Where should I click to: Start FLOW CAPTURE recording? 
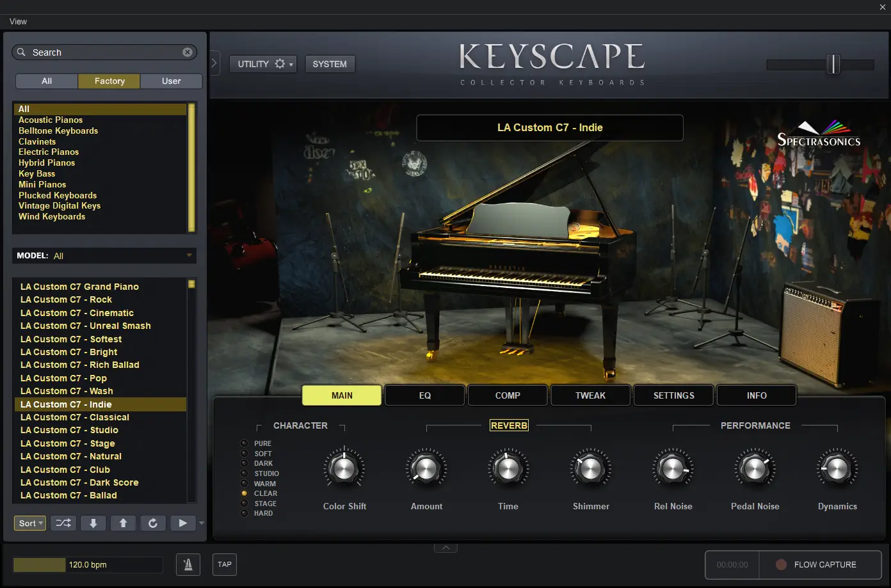pyautogui.click(x=820, y=564)
